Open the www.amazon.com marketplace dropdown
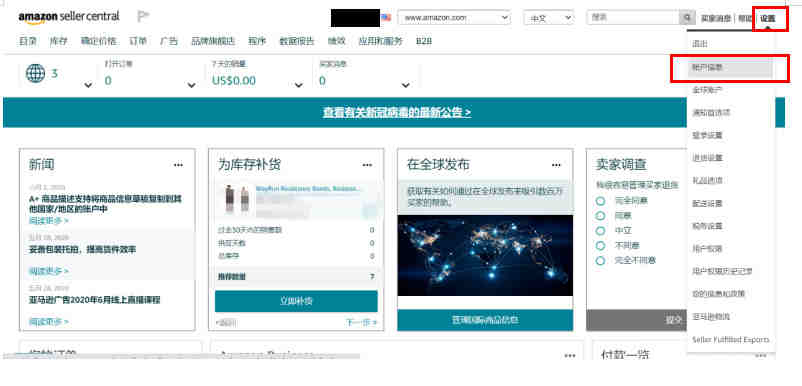The width and height of the screenshot is (802, 386). click(x=454, y=17)
